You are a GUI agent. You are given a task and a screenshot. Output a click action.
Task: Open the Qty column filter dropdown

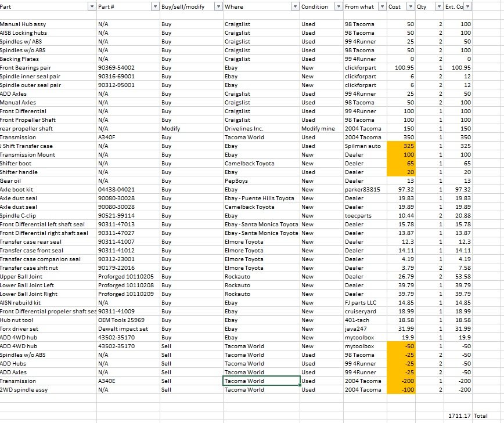click(439, 6)
